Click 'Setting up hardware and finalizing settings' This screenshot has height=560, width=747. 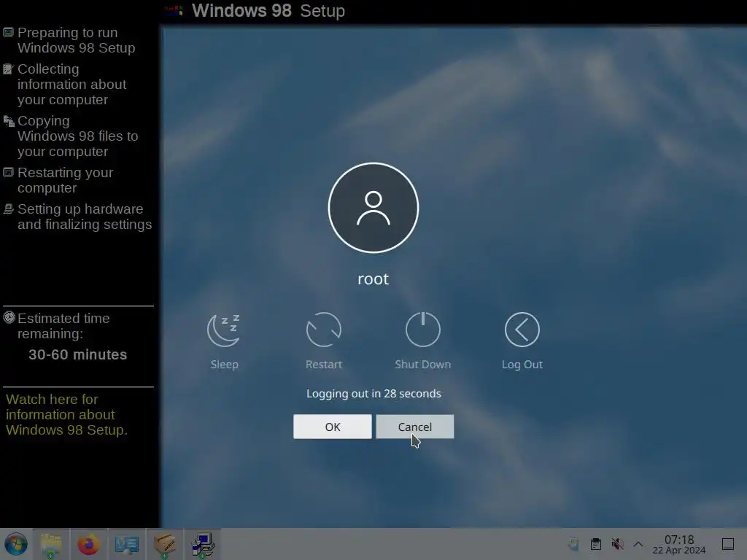tap(85, 217)
